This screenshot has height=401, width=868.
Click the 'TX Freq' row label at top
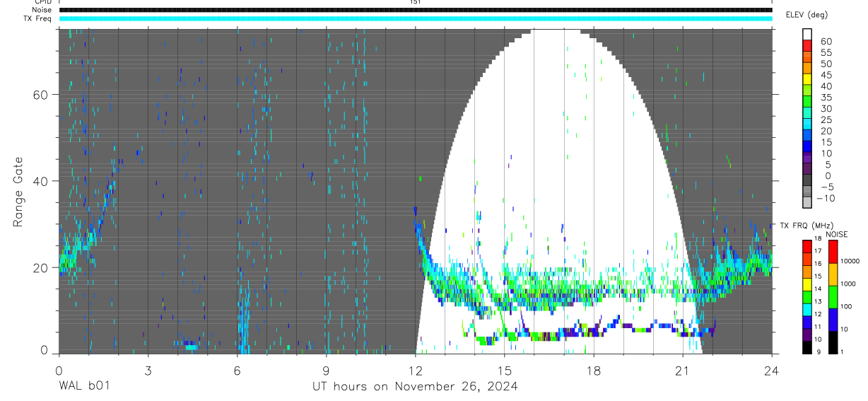(x=39, y=18)
